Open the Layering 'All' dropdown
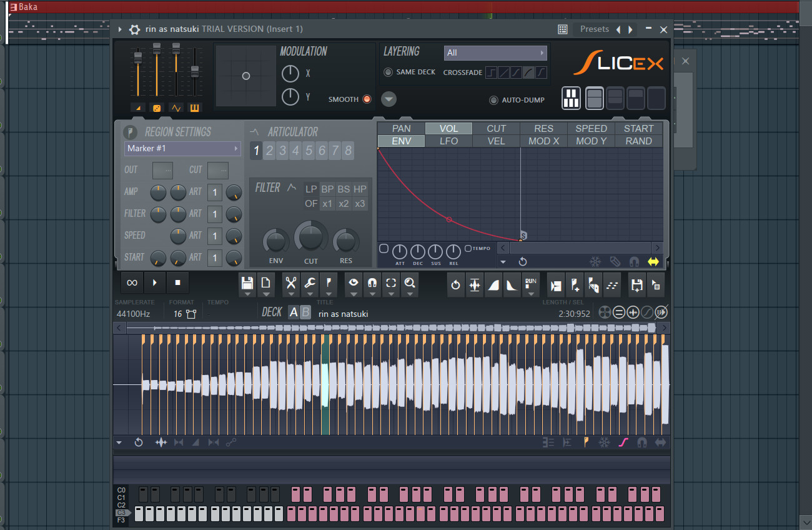Image resolution: width=812 pixels, height=530 pixels. pyautogui.click(x=495, y=52)
